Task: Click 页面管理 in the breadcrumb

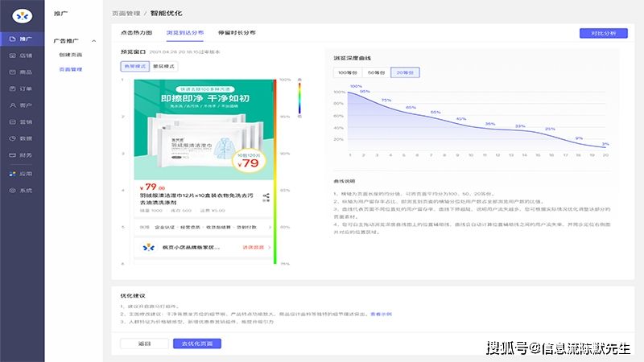Action: point(126,14)
